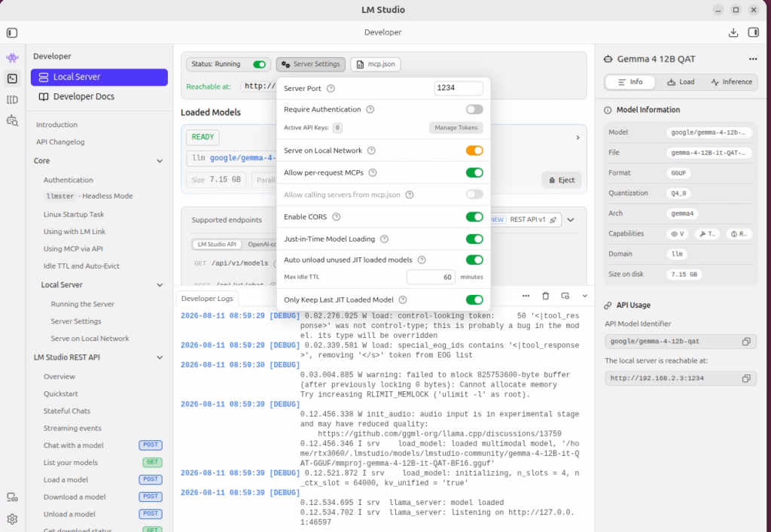This screenshot has width=771, height=532.
Task: Copy the server address http://192.168.2.3:1234
Action: pyautogui.click(x=746, y=378)
